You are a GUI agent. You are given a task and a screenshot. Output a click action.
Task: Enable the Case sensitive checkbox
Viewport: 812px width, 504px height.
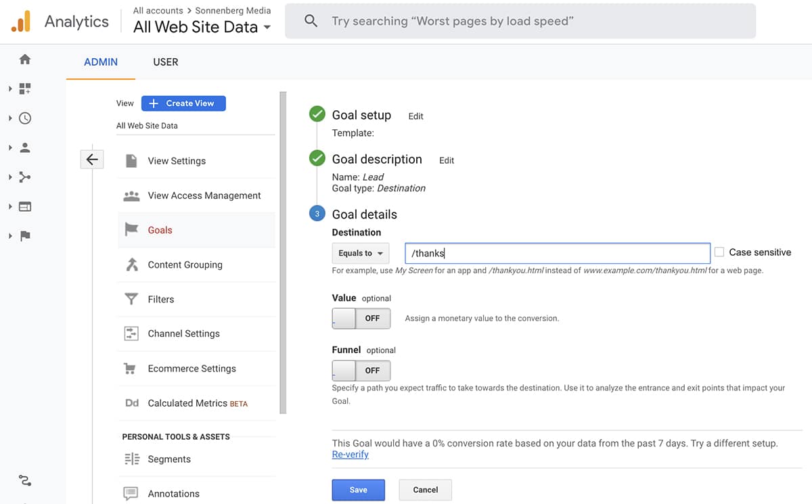point(719,252)
